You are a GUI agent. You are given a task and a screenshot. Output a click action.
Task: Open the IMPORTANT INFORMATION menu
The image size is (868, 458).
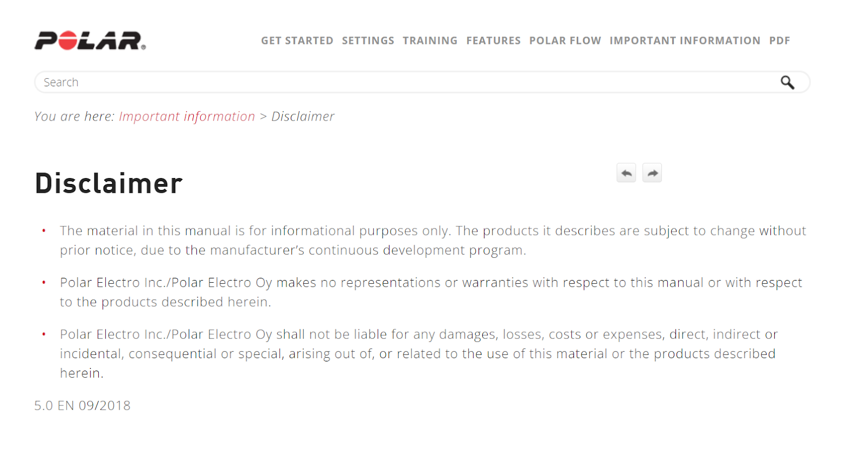(685, 40)
